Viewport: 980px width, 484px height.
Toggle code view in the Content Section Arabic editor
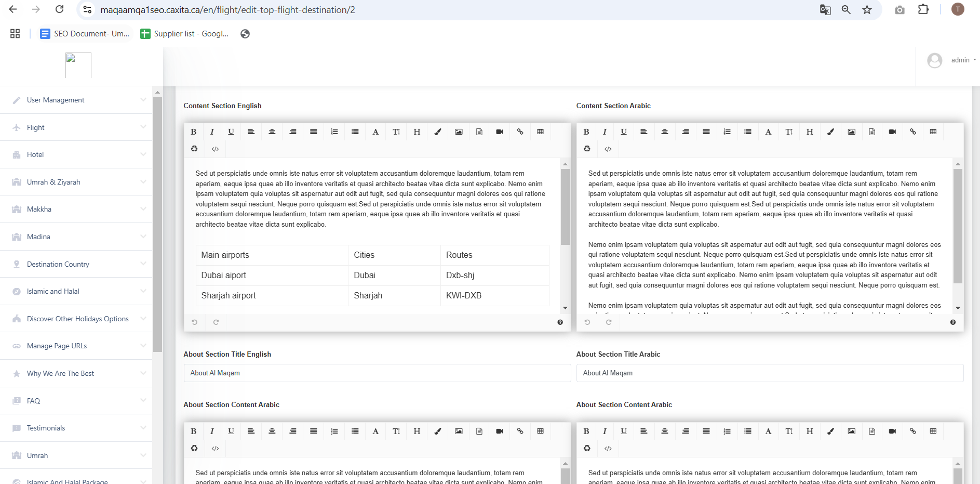[x=608, y=149]
